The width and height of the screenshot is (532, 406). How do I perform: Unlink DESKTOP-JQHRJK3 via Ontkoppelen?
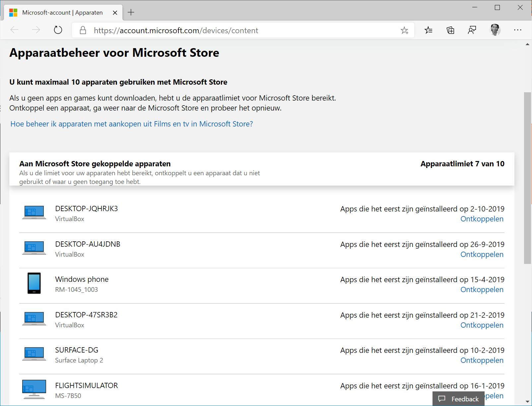pyautogui.click(x=482, y=219)
